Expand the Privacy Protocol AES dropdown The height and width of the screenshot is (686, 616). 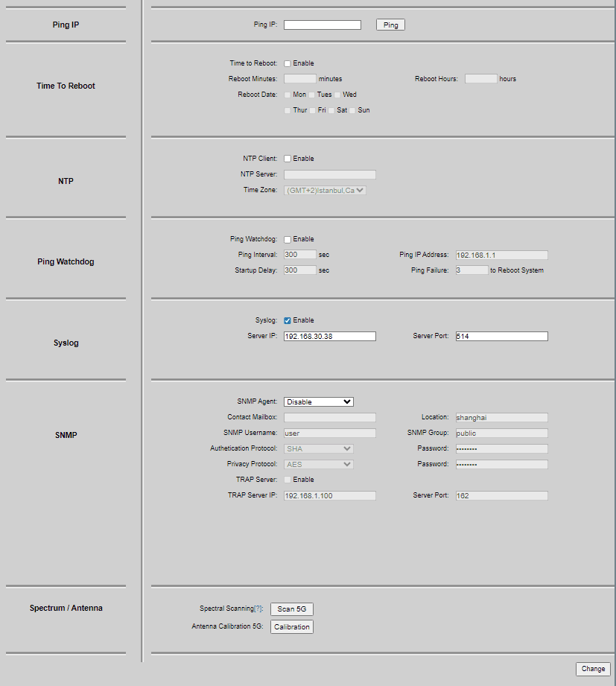point(318,464)
